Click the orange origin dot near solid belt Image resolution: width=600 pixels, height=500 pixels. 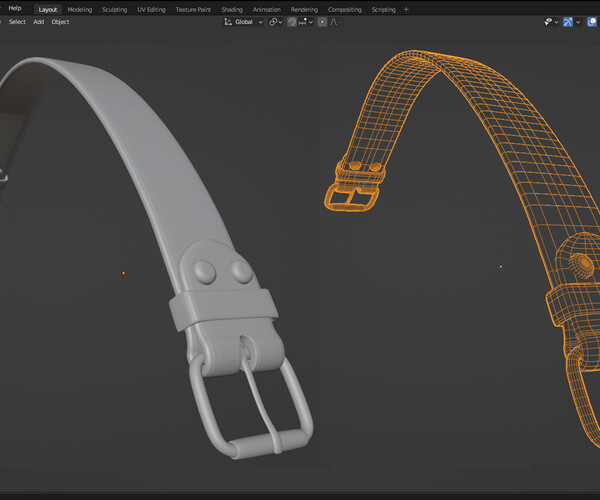(124, 273)
